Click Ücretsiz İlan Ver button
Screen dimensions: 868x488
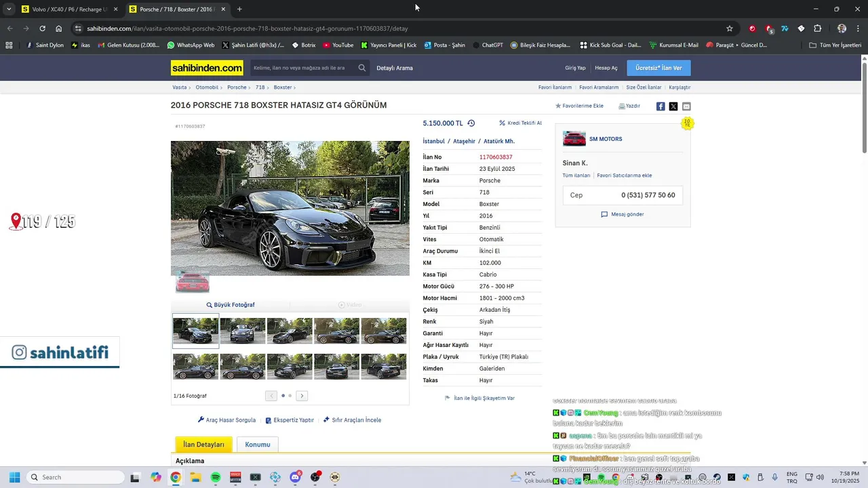pos(658,68)
